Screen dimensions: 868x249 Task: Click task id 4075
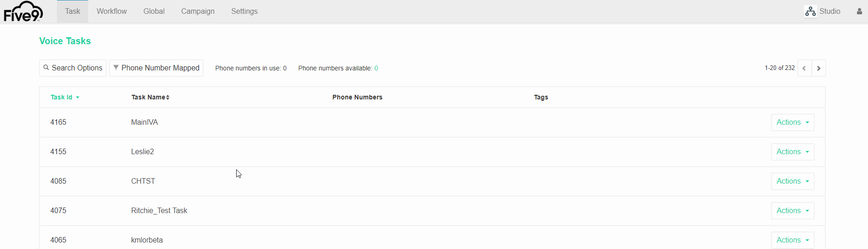58,211
